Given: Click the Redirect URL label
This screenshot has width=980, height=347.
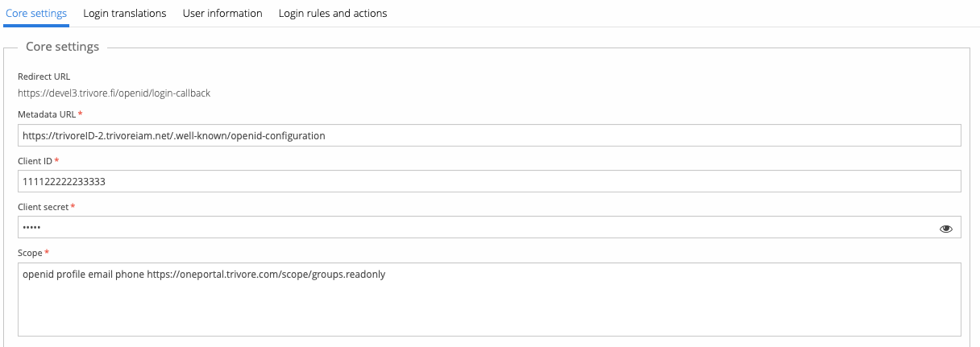Looking at the screenshot, I should point(44,76).
